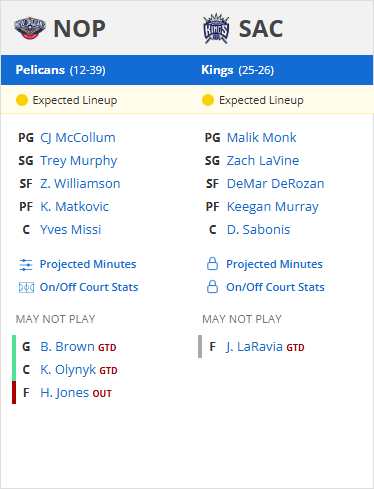374x489 pixels.
Task: Open J. LaRavia's injury listing
Action: tap(256, 347)
